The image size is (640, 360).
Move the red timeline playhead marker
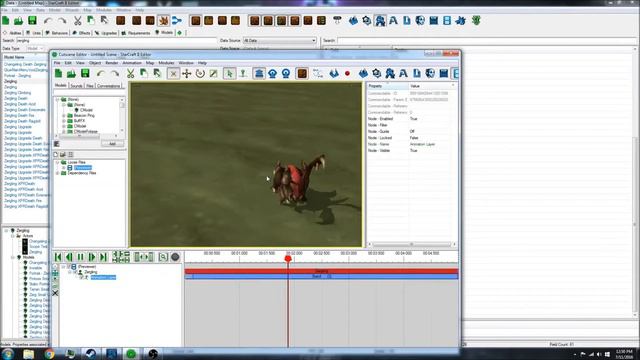288,258
